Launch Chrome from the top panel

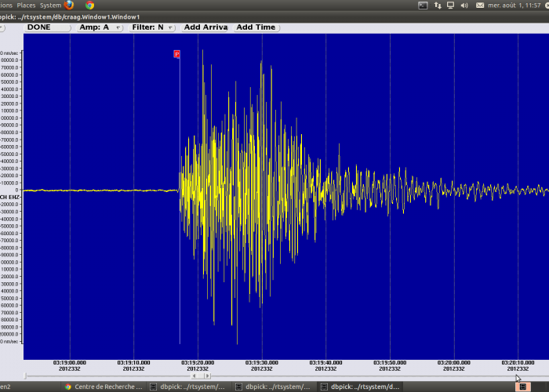(x=89, y=5)
